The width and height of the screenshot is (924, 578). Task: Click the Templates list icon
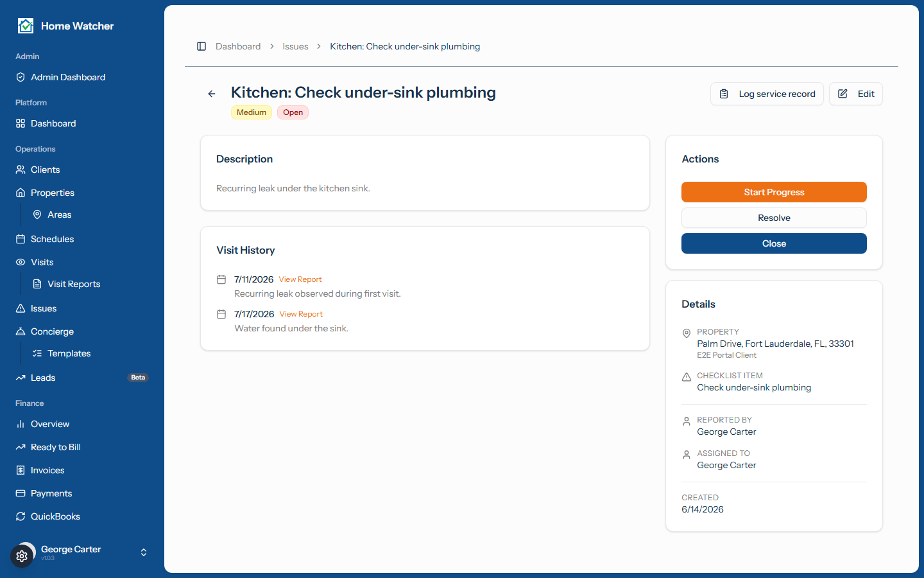click(37, 353)
